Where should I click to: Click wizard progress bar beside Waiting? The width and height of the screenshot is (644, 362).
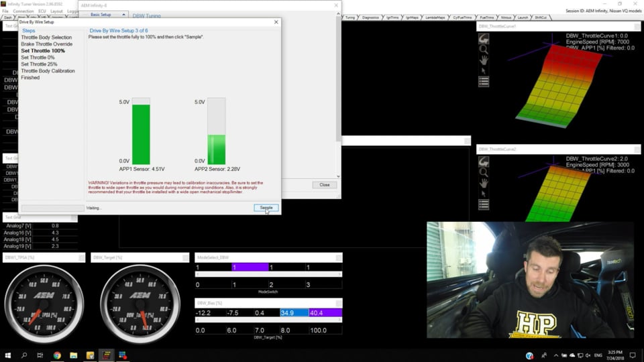click(52, 208)
